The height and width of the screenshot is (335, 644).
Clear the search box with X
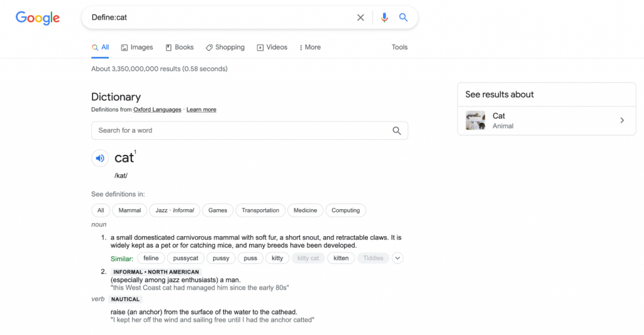tap(360, 18)
